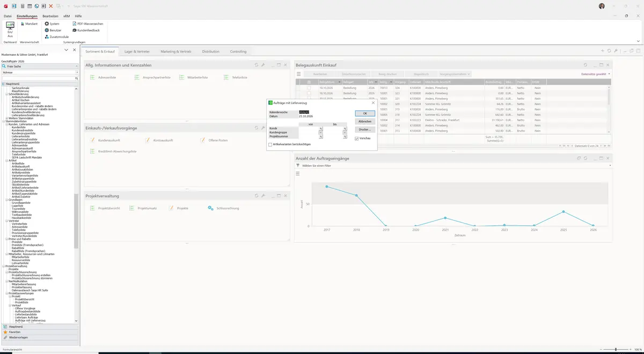
Task: Click the zoom slider in status bar
Action: coord(616,350)
